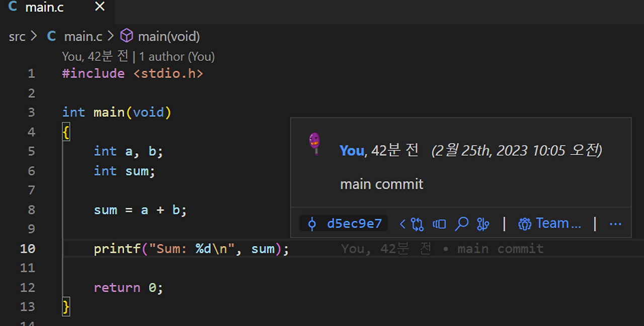Click the search commit magnifier icon
This screenshot has width=644, height=326.
pos(461,224)
